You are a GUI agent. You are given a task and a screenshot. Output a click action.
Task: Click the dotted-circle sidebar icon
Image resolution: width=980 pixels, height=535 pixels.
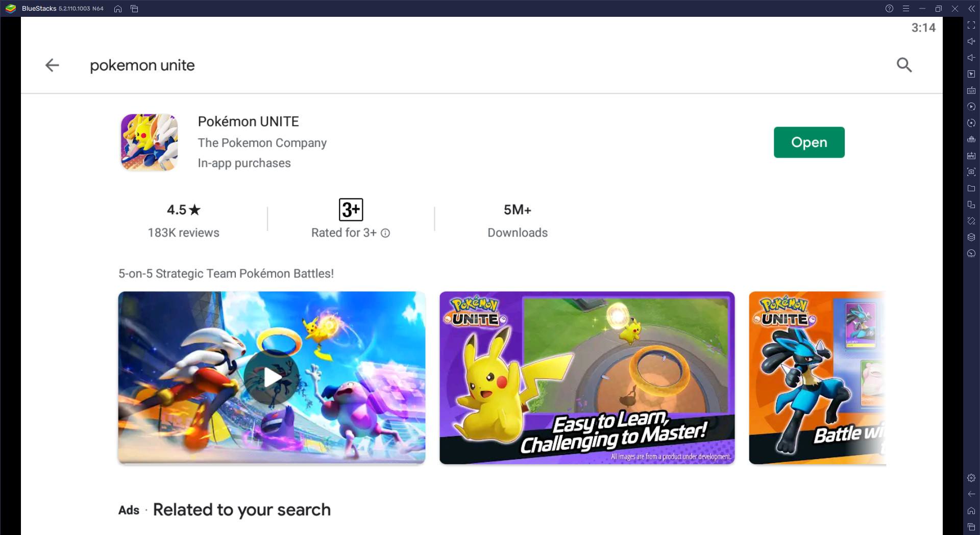(971, 123)
